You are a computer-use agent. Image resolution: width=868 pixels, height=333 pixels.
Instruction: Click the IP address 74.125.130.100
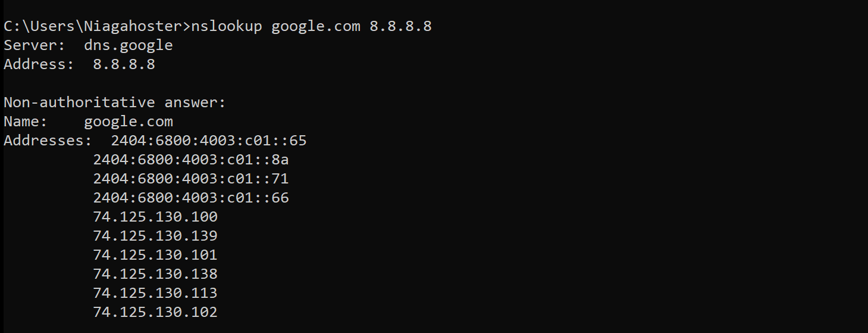click(x=155, y=217)
